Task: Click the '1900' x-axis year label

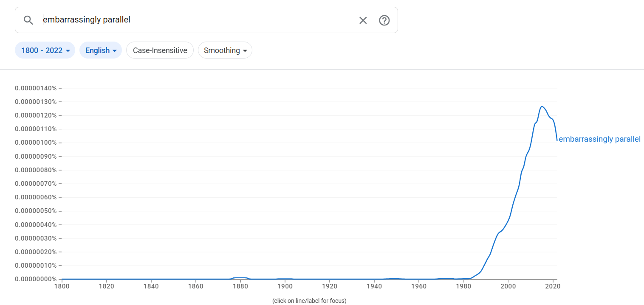Action: click(285, 286)
